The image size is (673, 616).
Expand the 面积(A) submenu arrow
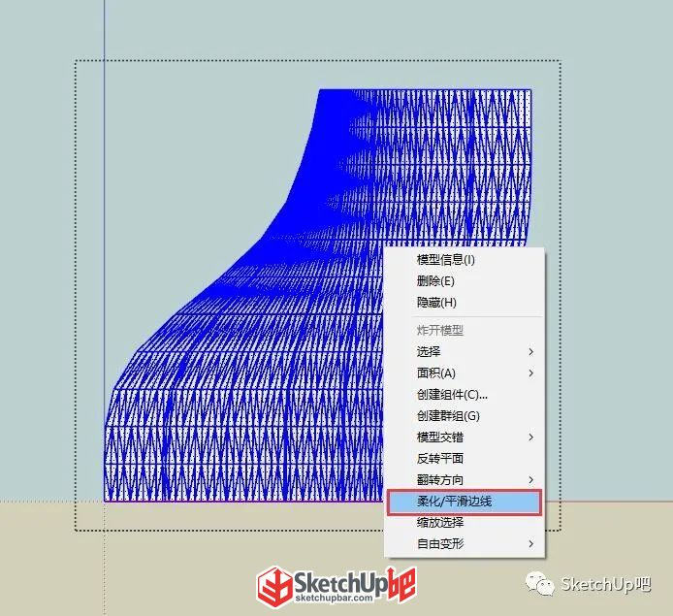pyautogui.click(x=530, y=373)
